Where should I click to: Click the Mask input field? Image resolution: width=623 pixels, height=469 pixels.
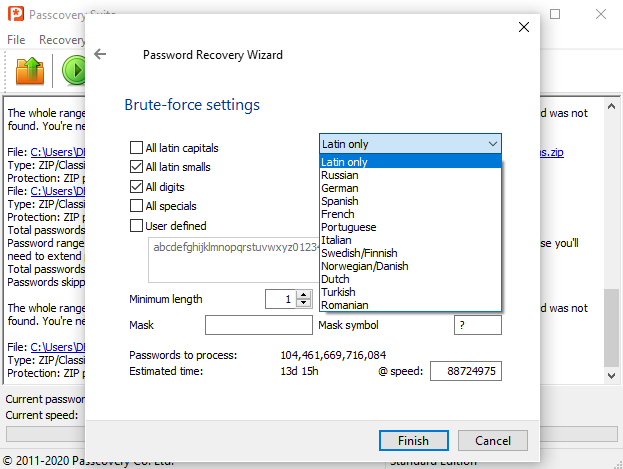259,325
